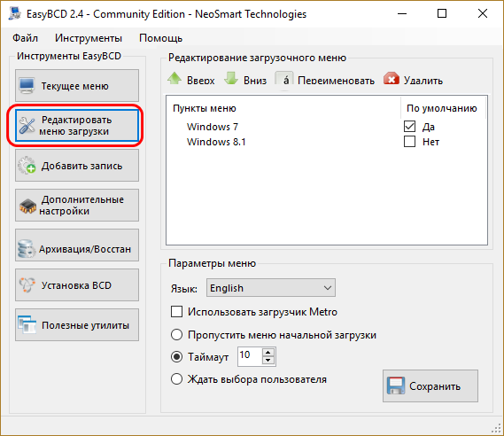Select Пропустить меню начальной загрузки radio option
Image resolution: width=504 pixels, height=436 pixels.
[x=176, y=335]
